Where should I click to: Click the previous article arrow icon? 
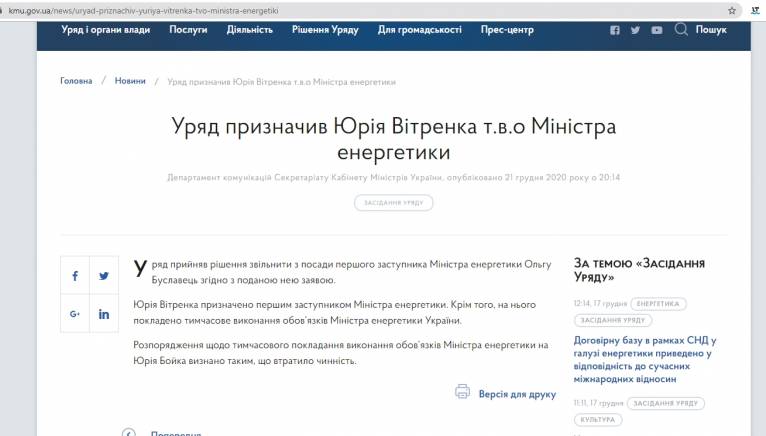point(129,433)
